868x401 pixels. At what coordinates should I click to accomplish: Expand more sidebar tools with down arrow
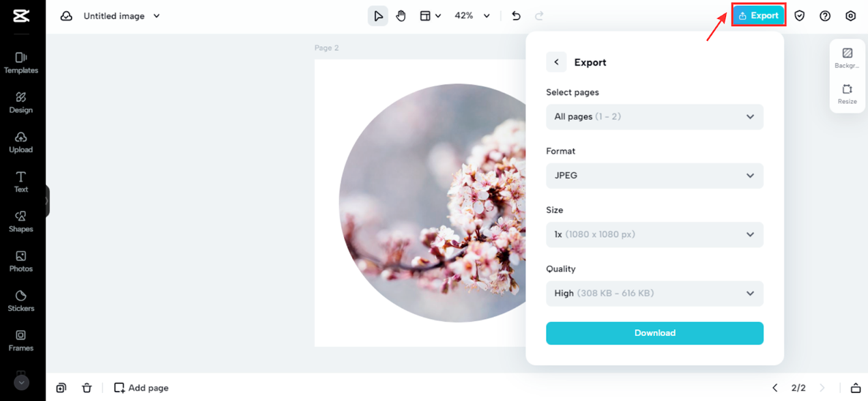click(21, 383)
